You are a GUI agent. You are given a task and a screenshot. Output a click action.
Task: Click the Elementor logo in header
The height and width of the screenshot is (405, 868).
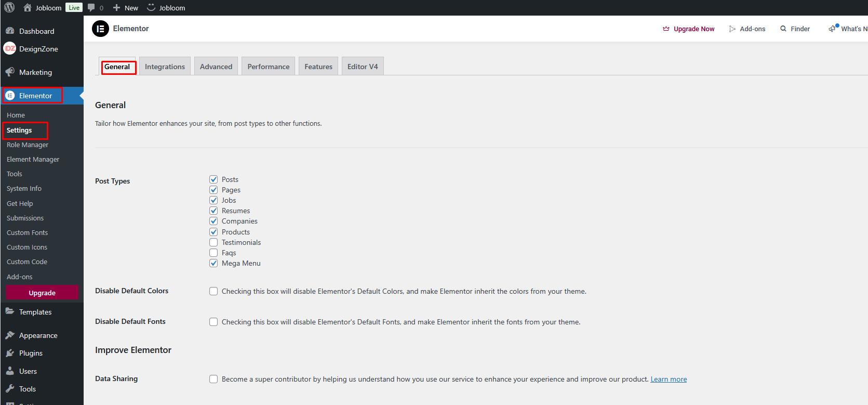[100, 29]
